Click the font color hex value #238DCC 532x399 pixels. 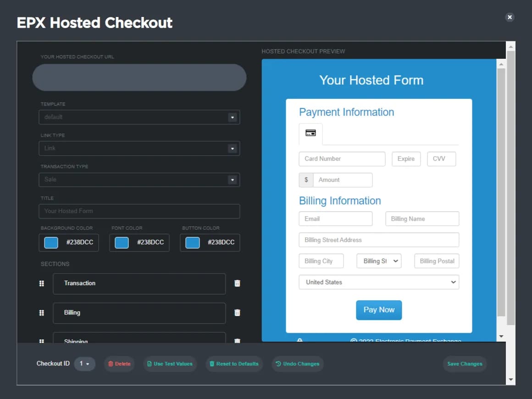coord(150,242)
